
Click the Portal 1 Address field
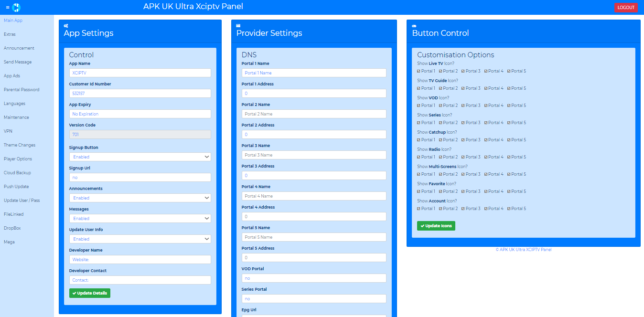(314, 93)
